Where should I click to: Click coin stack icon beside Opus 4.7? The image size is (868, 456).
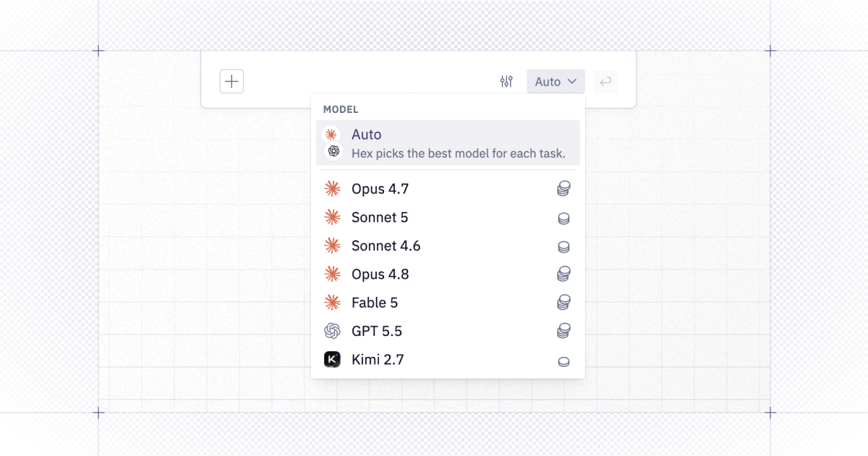[x=563, y=189]
